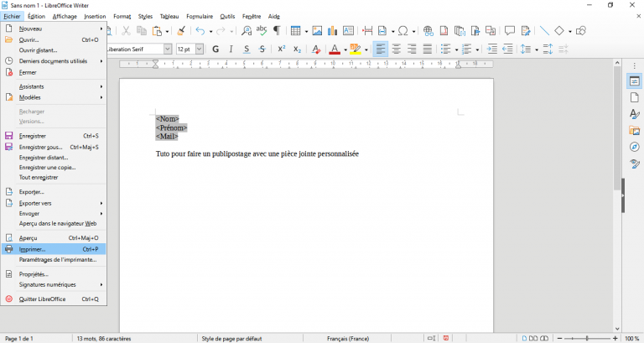Click the vertical scrollbar of the document
The width and height of the screenshot is (644, 343).
pyautogui.click(x=617, y=195)
